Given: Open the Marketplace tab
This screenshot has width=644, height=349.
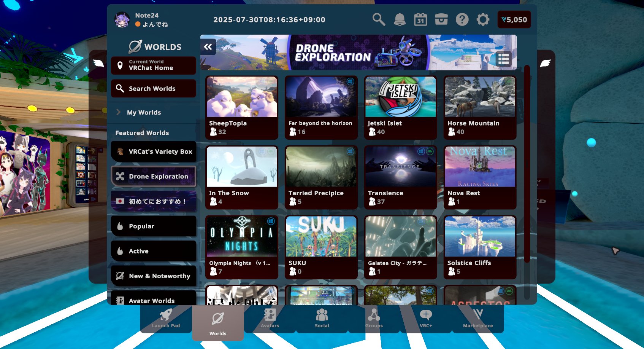Looking at the screenshot, I should tap(478, 319).
